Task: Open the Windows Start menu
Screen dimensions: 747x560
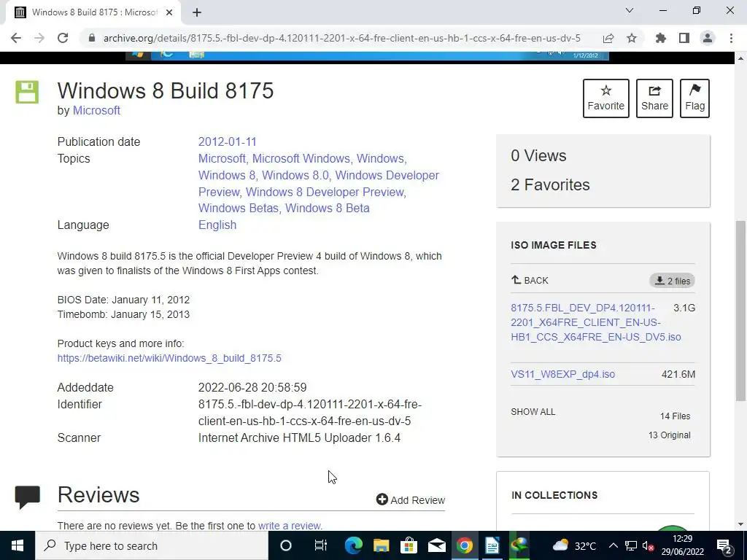Action: [x=18, y=545]
